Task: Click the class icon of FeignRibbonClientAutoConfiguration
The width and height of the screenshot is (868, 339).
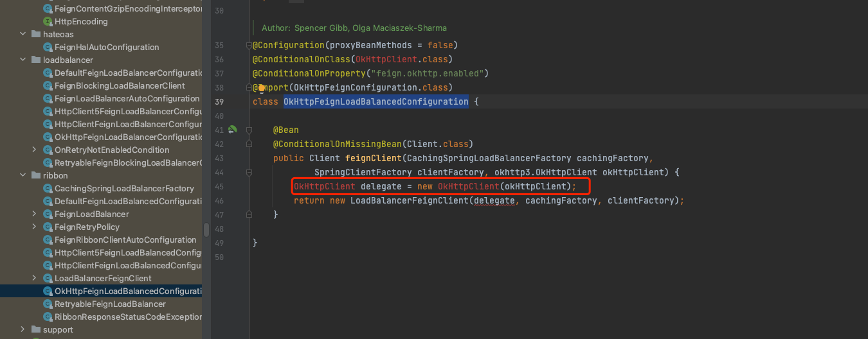Action: [x=48, y=240]
